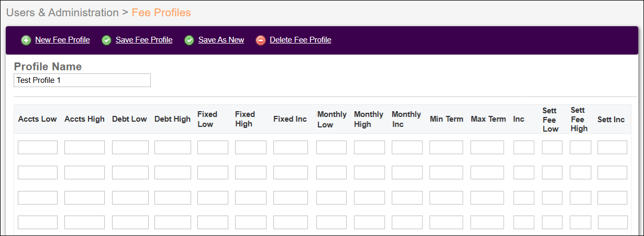
Task: Click the Fixed Low column header
Action: pyautogui.click(x=207, y=119)
